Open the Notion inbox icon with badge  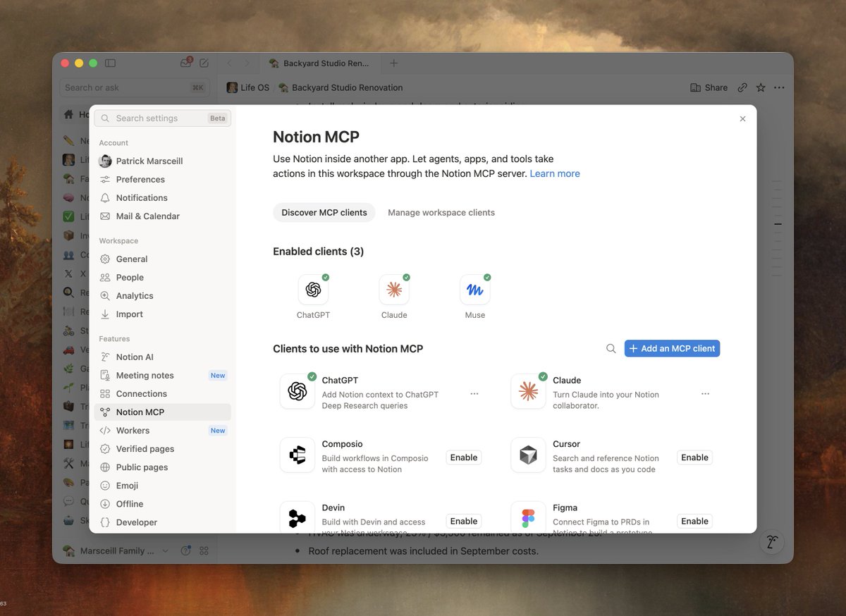click(185, 63)
